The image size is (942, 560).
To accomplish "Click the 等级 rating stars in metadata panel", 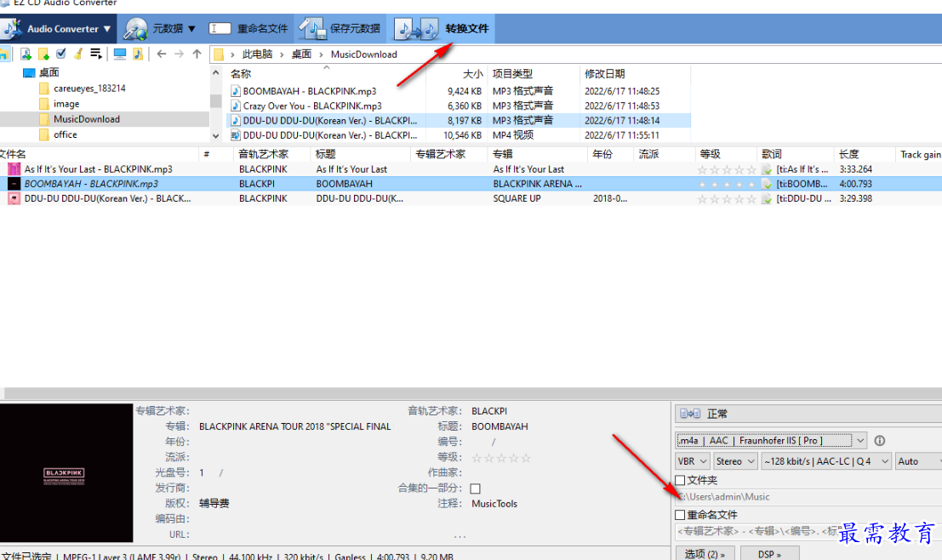I will (501, 458).
